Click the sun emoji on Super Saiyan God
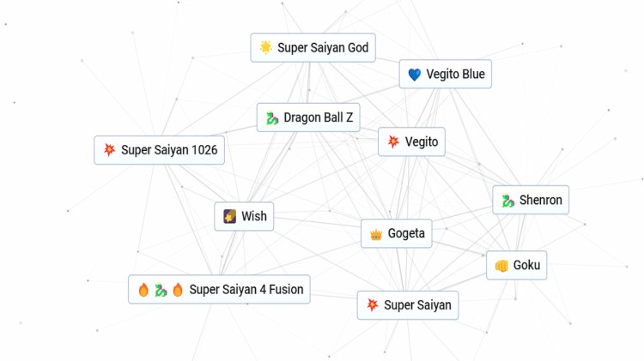Viewport: 644px width, 361px height. coord(266,48)
